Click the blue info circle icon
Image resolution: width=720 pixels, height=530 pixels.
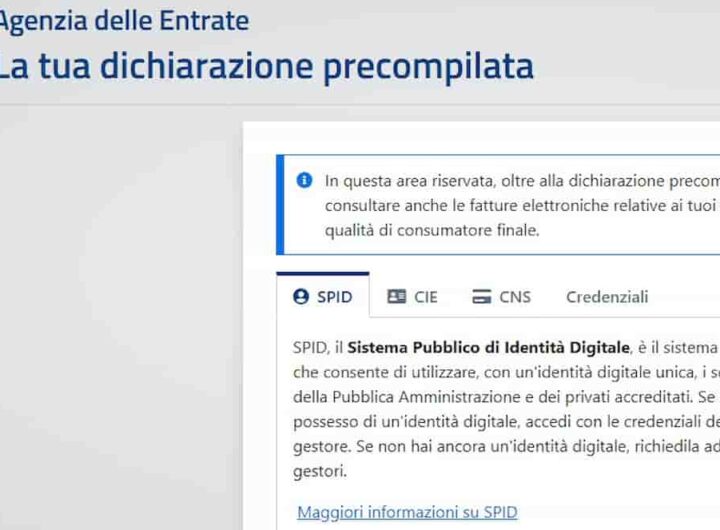[304, 180]
